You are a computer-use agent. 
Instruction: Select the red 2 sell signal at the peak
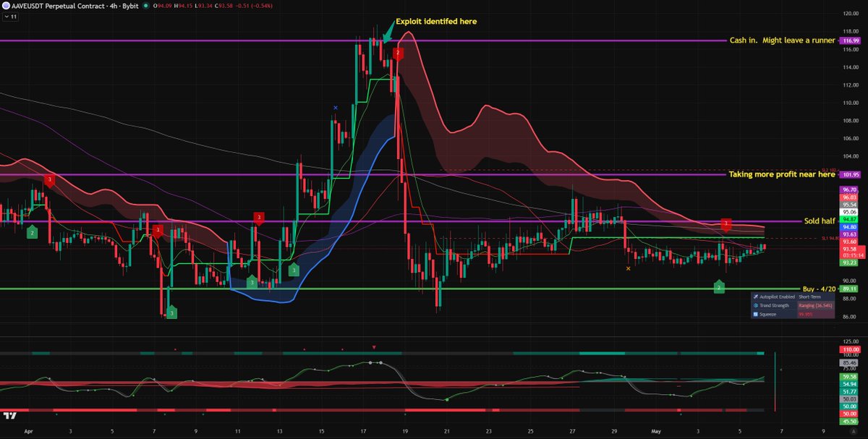398,53
